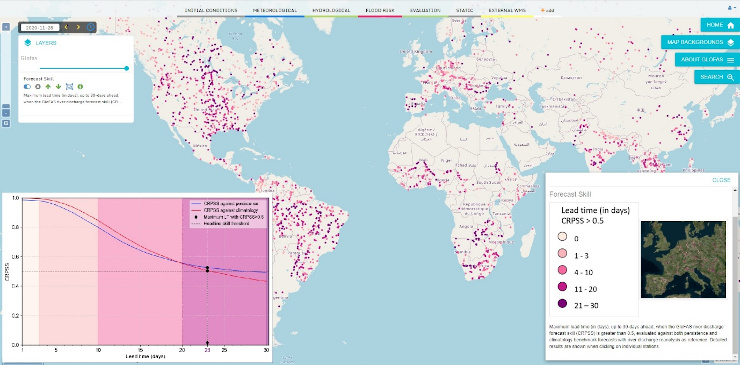740x365 pixels.
Task: Expand the Evaluation menu
Action: (425, 10)
